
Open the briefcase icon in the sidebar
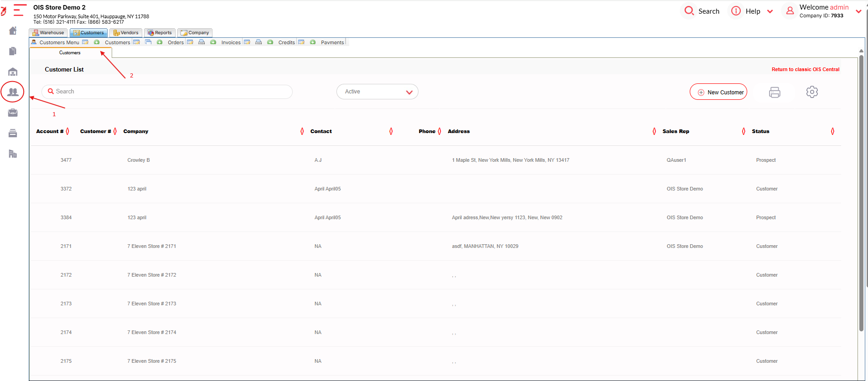pyautogui.click(x=13, y=113)
